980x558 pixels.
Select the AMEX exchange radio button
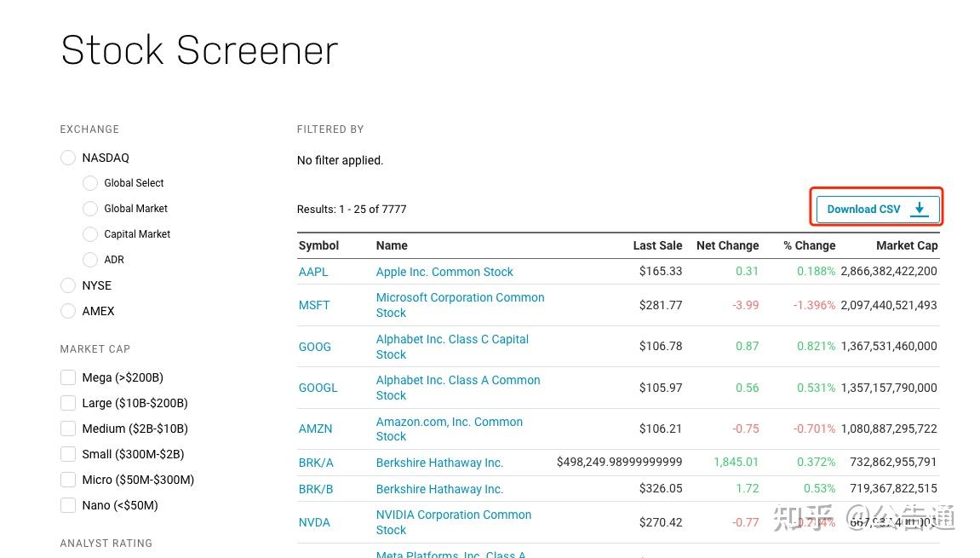point(68,311)
